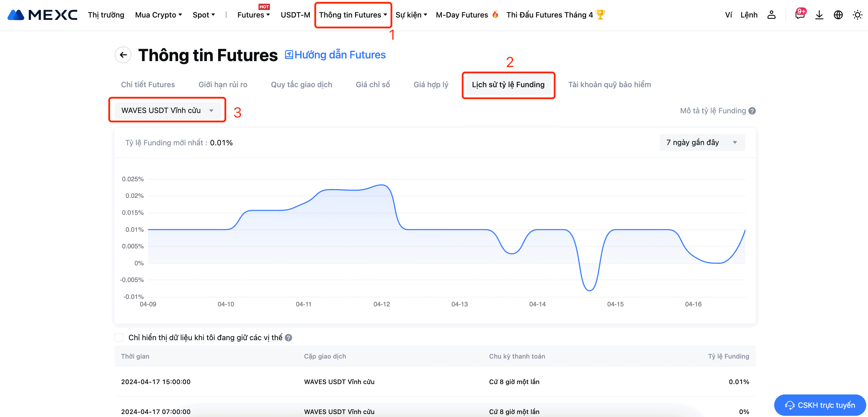Open the Thông tin Futures menu
Image resolution: width=868 pixels, height=417 pixels.
353,15
